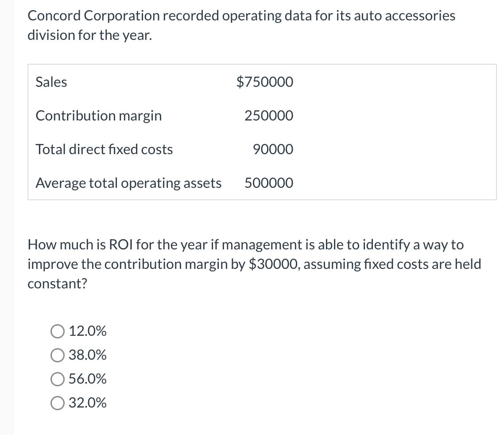Select the 32.0% answer option
Viewport: 504px width, 435px height.
57,403
